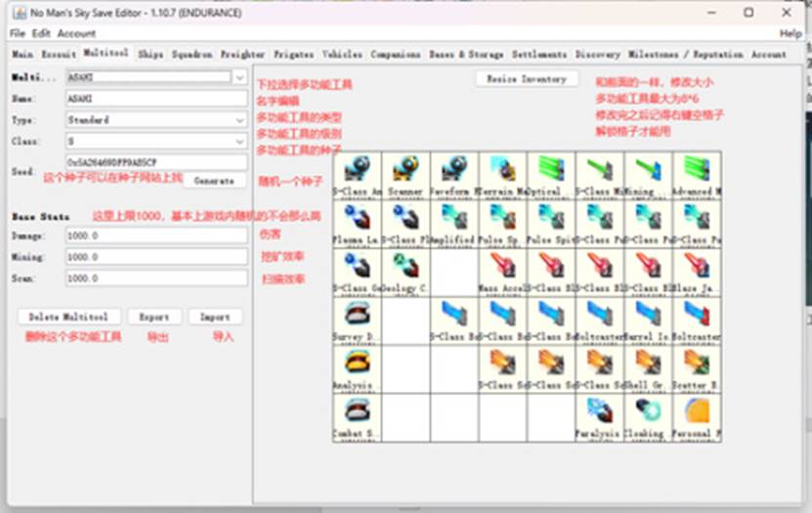Switch to the Discovery tab
812x513 pixels.
point(598,55)
